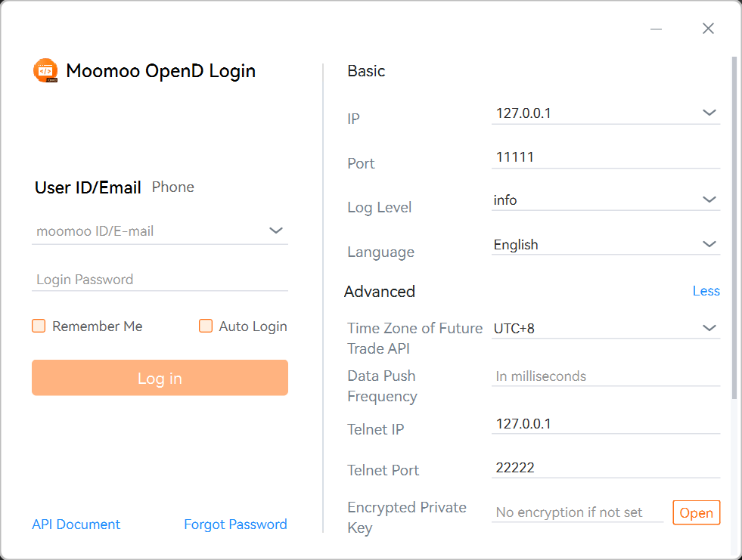Click the Time Zone dropdown chevron

coord(709,327)
